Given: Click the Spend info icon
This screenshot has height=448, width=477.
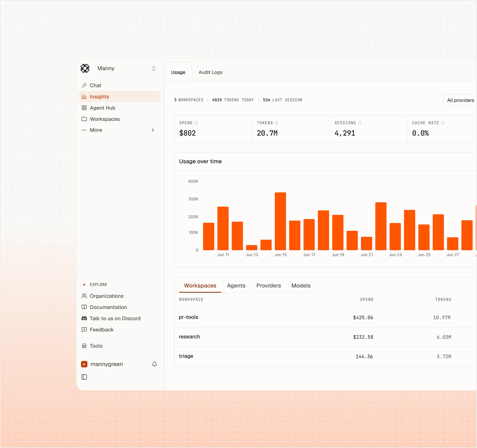Looking at the screenshot, I should (x=196, y=123).
